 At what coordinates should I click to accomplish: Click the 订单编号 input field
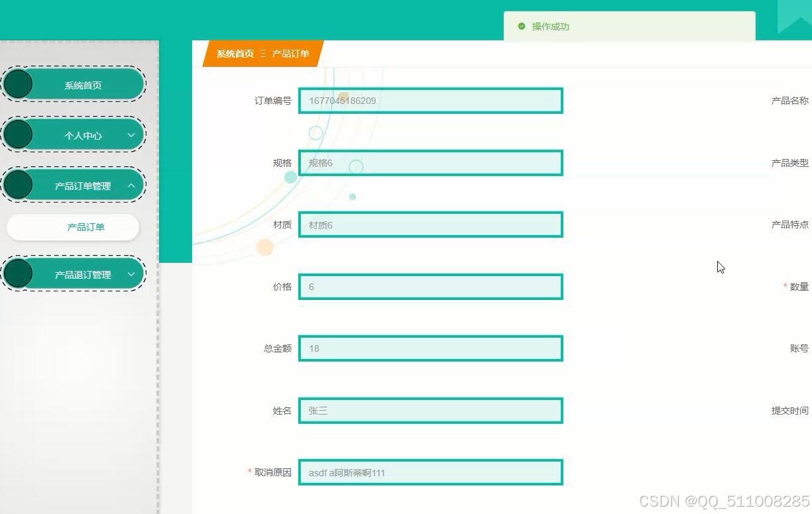click(x=431, y=101)
